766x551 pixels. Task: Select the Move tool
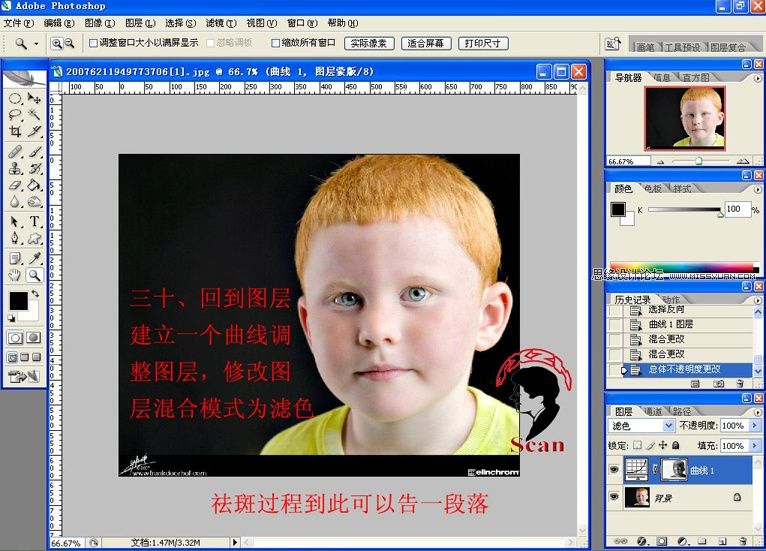[34, 99]
